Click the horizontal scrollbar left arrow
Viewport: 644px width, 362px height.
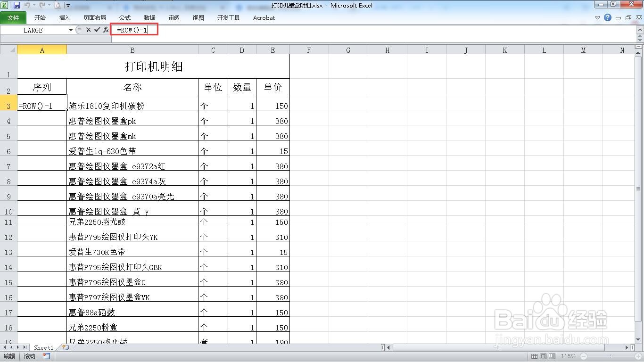pyautogui.click(x=389, y=347)
